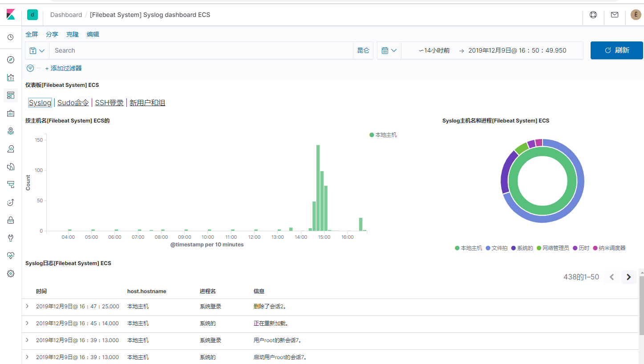
Task: Open the help lifebuoy icon
Action: pos(593,15)
